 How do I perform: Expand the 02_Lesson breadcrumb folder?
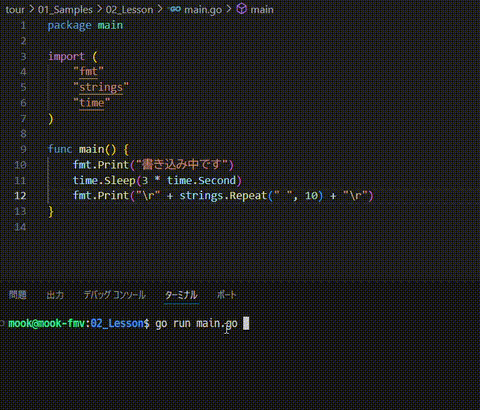(129, 10)
